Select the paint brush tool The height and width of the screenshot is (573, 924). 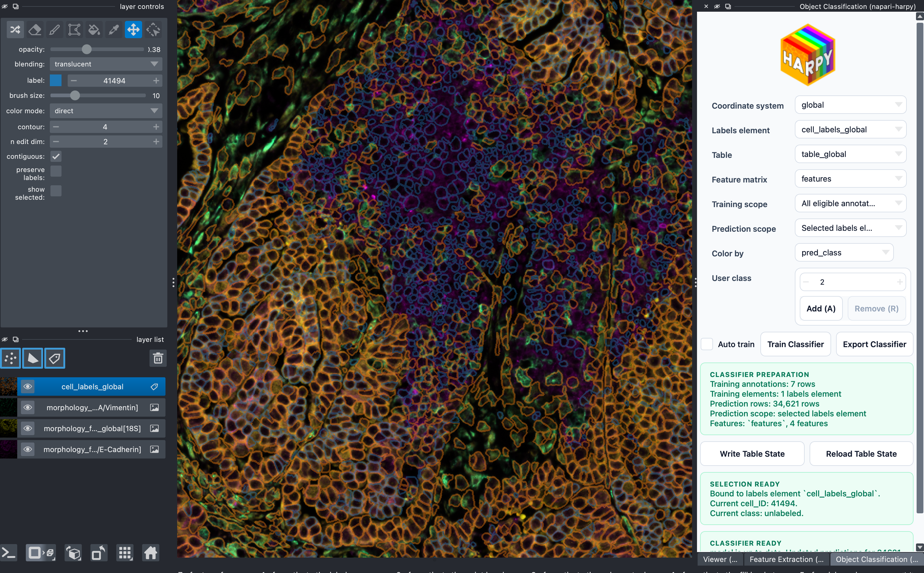54,30
